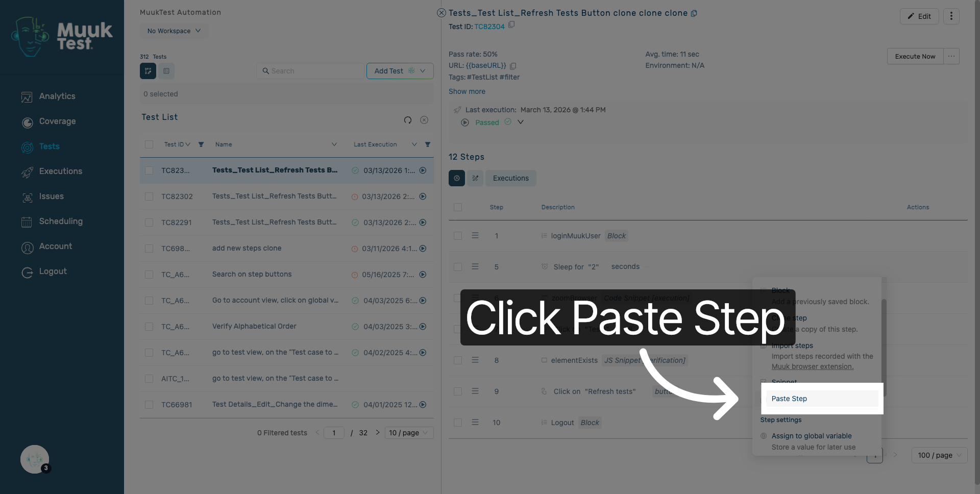
Task: Open the Test ID sort chevron
Action: (x=188, y=144)
